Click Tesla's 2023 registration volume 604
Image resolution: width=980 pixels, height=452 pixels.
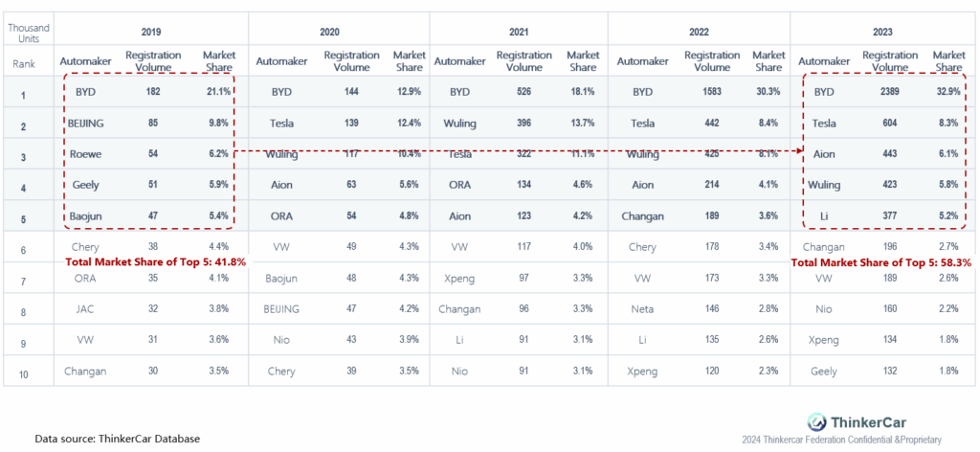click(889, 124)
